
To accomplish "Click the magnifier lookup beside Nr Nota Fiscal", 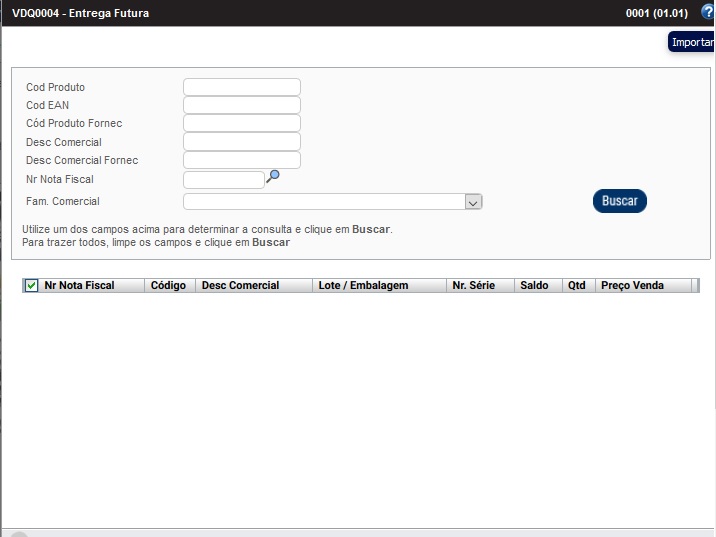I will click(273, 177).
